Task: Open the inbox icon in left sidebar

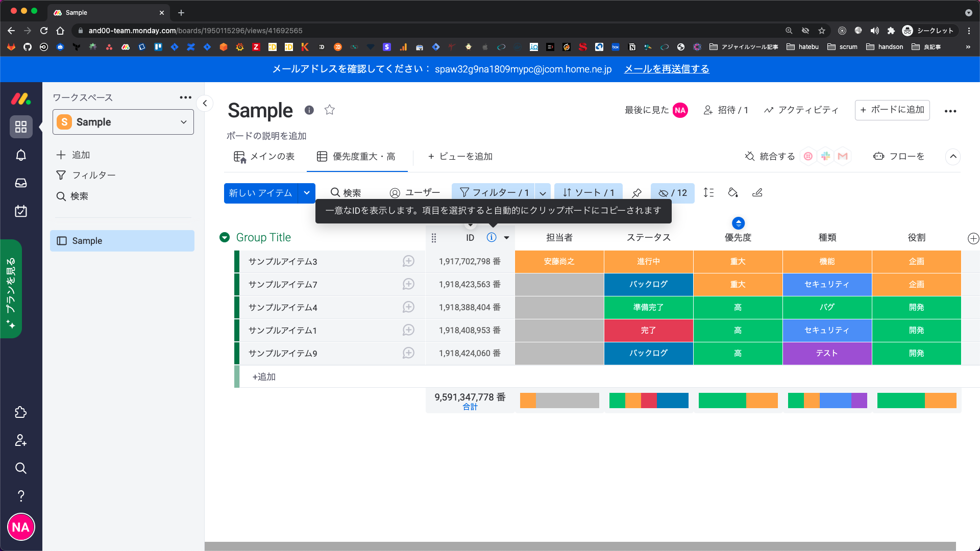Action: click(x=21, y=183)
